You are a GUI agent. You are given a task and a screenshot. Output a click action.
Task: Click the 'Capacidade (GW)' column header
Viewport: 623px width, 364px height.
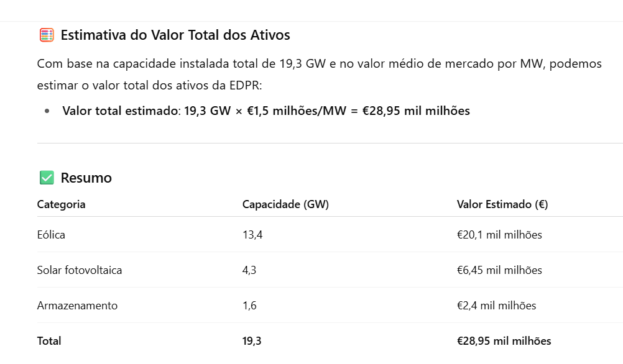(285, 204)
